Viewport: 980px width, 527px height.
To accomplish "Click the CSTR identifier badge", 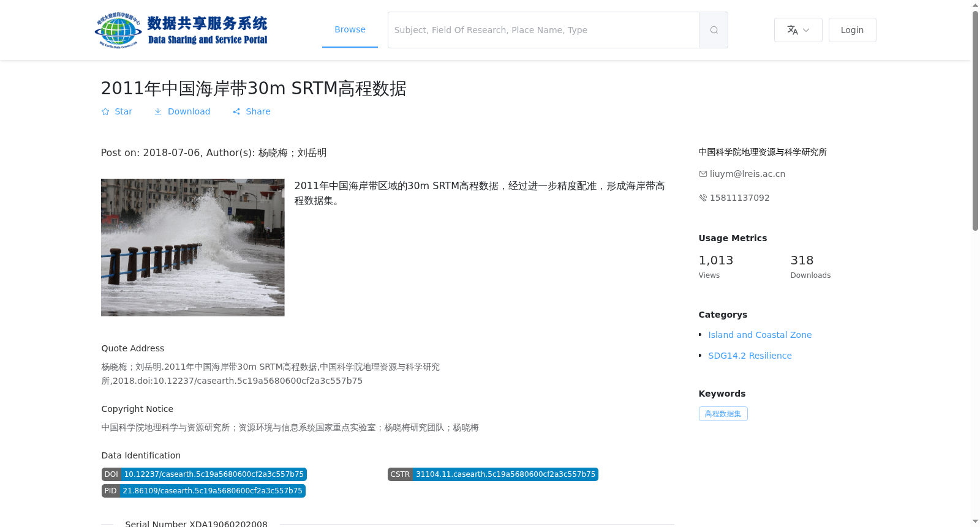I will (493, 474).
